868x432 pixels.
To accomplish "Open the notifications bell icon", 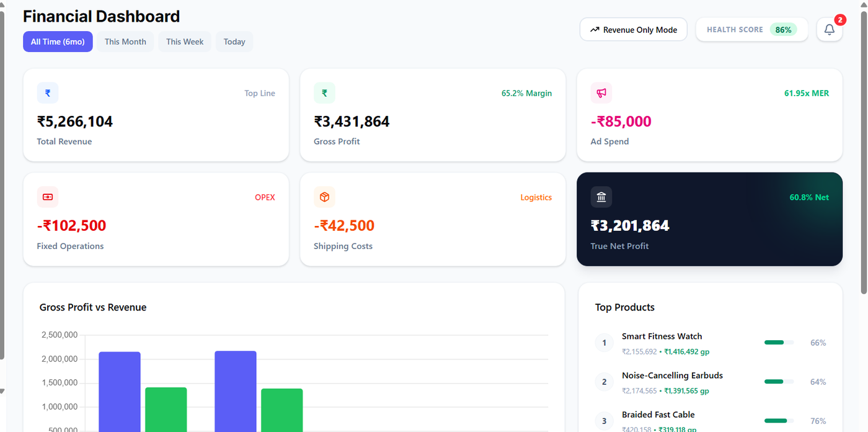I will tap(830, 30).
